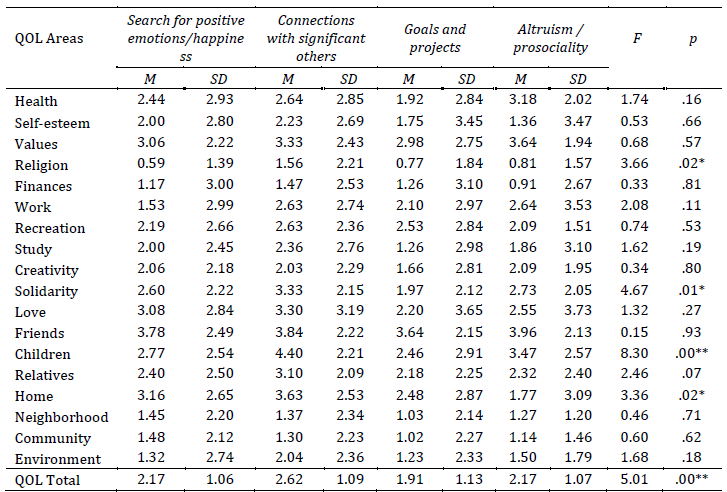Click the 'Altruism / prosociality' column header

(x=551, y=39)
